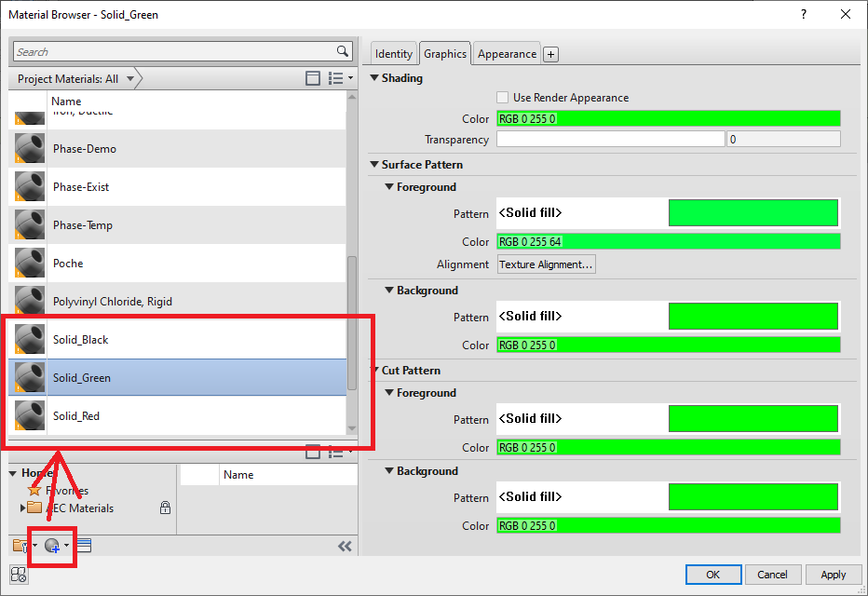Open the Texture Alignment dialog
The width and height of the screenshot is (868, 596).
tap(546, 264)
